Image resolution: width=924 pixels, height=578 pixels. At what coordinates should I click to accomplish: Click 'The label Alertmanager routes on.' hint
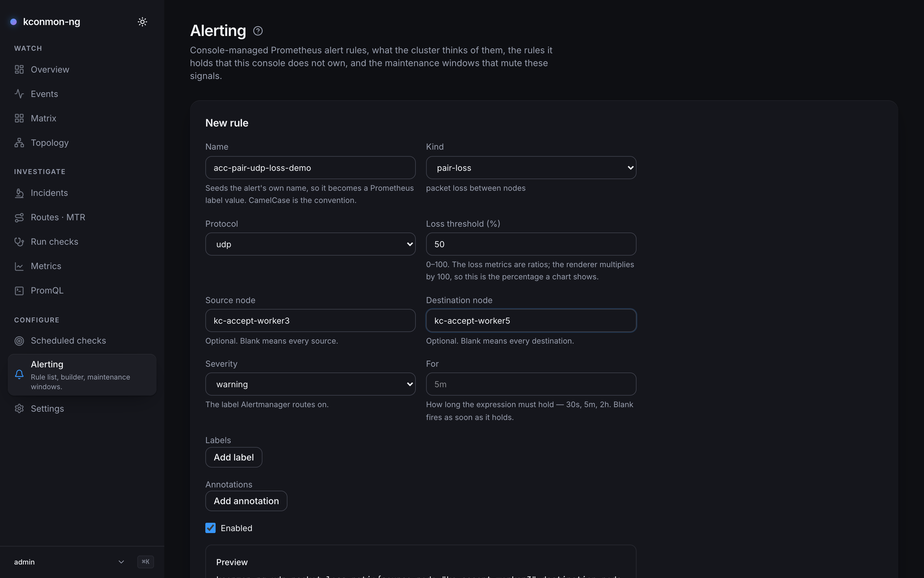pos(267,405)
